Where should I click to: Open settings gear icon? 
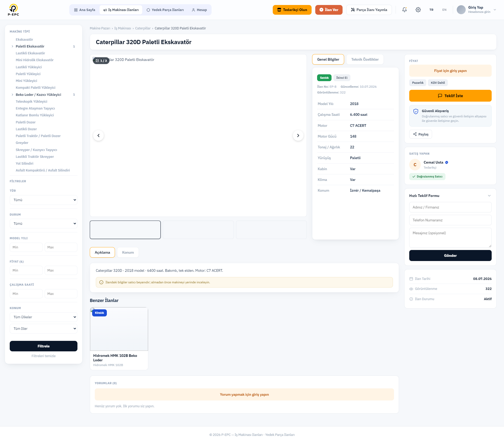pyautogui.click(x=418, y=10)
